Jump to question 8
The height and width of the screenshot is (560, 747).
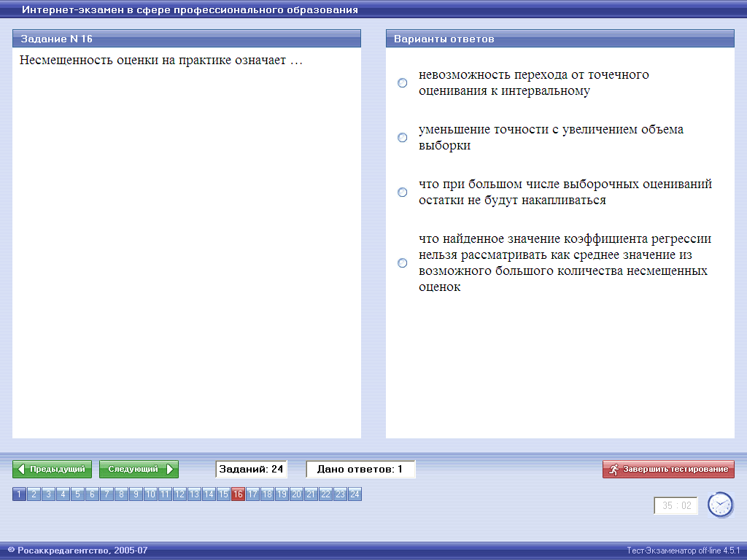pos(121,494)
